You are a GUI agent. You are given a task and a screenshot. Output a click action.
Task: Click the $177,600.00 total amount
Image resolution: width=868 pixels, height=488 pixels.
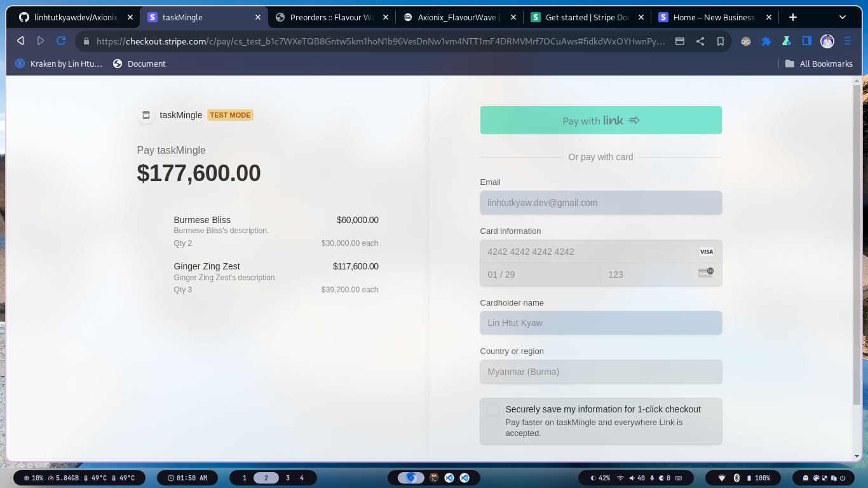point(199,173)
